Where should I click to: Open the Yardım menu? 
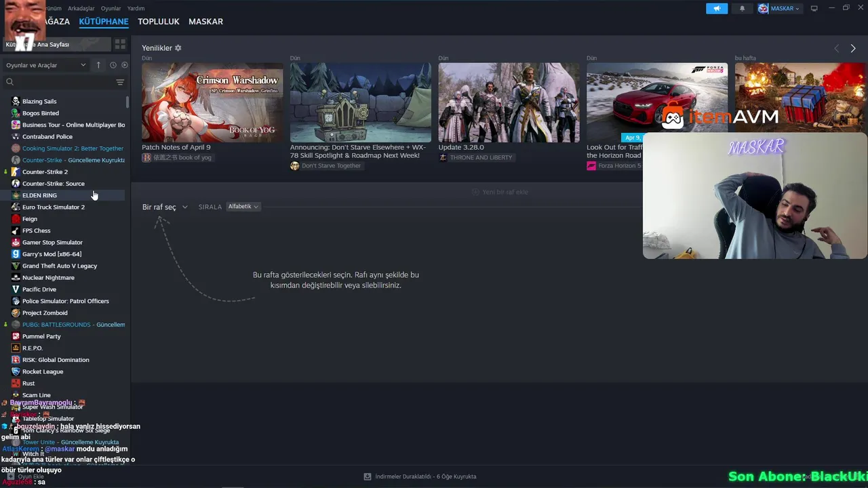tap(136, 9)
